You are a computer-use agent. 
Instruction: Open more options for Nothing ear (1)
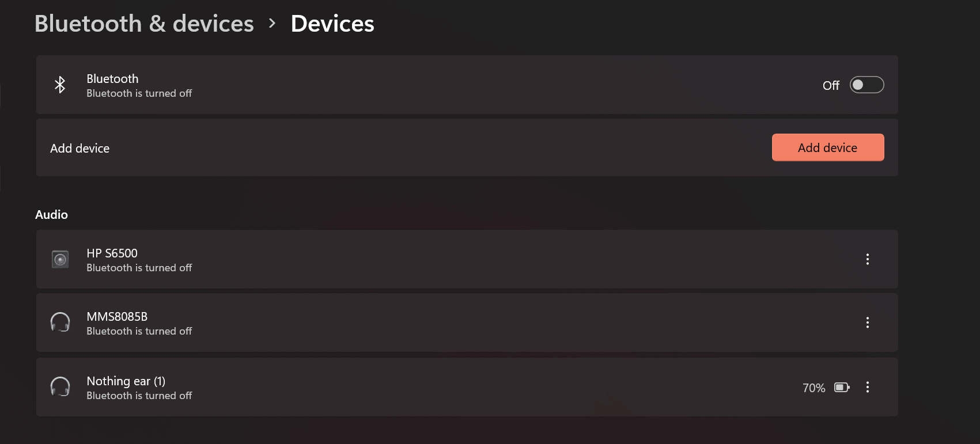(867, 387)
